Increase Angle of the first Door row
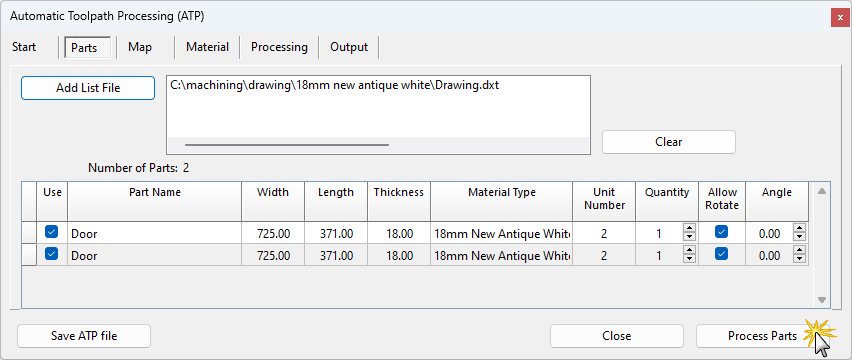Screen dimensions: 852x360 (x=799, y=229)
